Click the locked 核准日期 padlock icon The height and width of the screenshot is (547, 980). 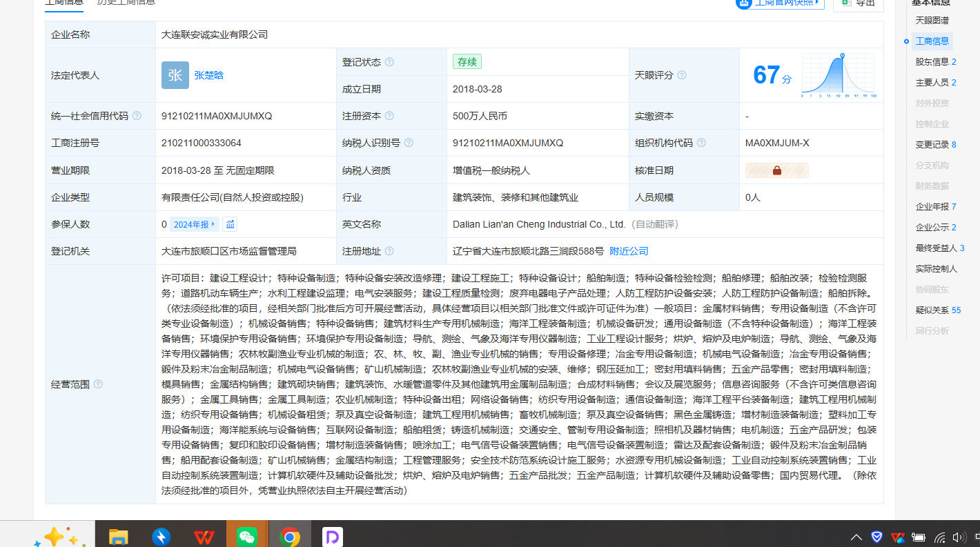(776, 170)
